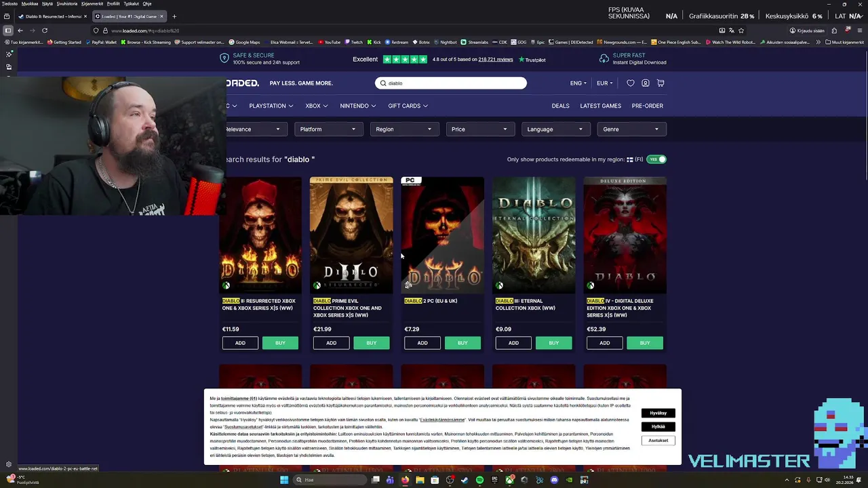Click the diablo search input field
Viewport: 868px width, 488px height.
click(x=451, y=83)
